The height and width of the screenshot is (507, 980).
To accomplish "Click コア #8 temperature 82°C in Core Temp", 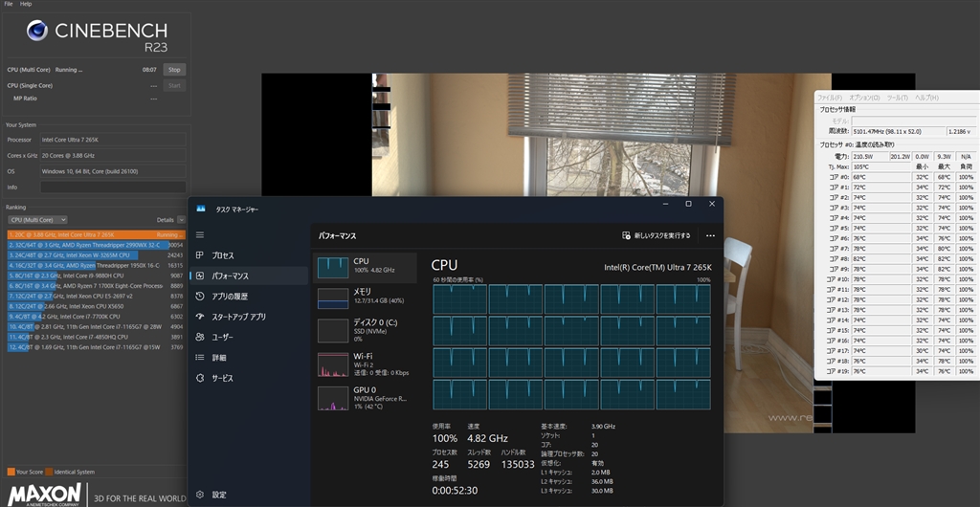I will [880, 258].
